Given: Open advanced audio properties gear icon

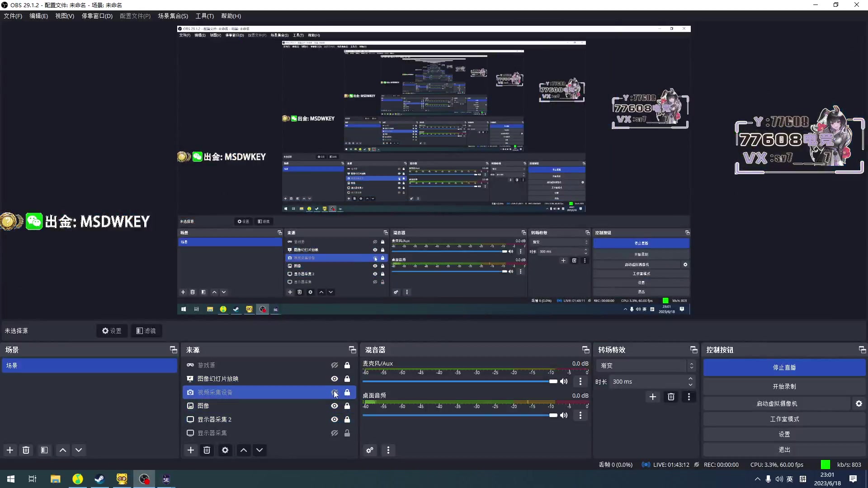Looking at the screenshot, I should (370, 450).
